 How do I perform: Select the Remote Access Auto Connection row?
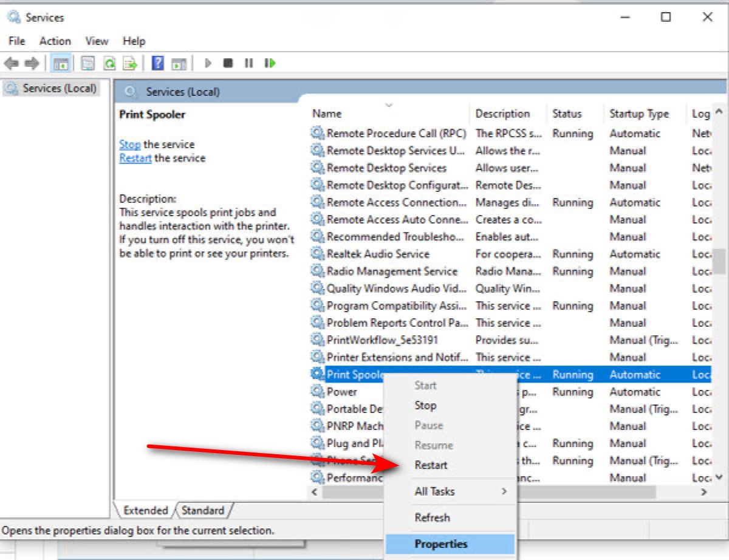(510, 219)
